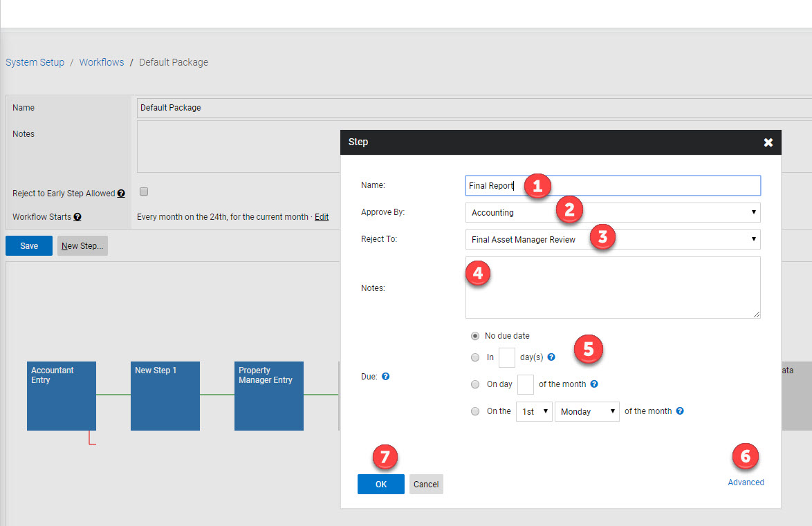
Task: Open the help icon beside Due label
Action: coord(387,376)
